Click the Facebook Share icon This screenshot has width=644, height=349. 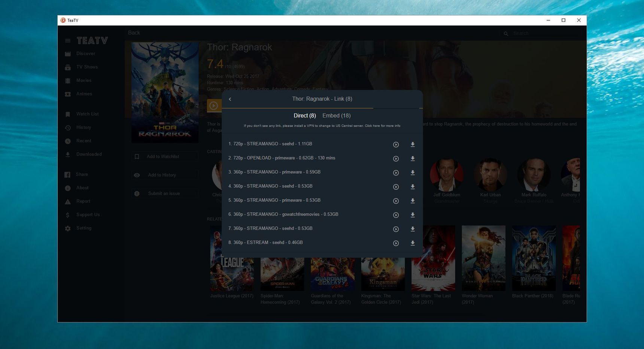[x=67, y=175]
